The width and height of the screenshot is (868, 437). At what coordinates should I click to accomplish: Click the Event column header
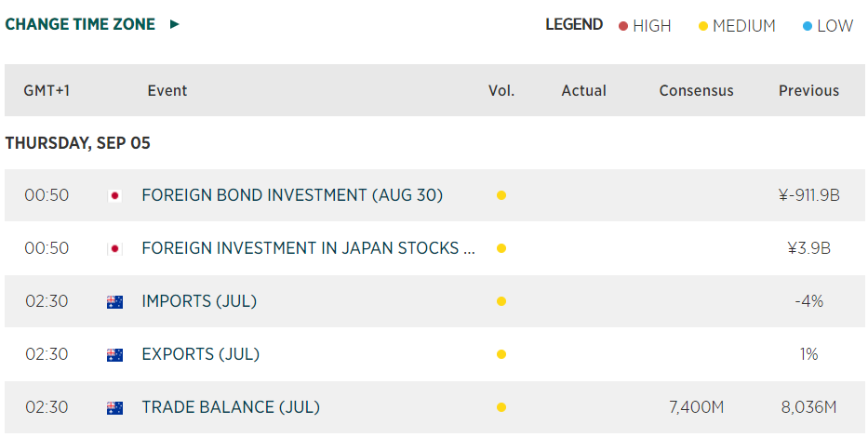167,90
